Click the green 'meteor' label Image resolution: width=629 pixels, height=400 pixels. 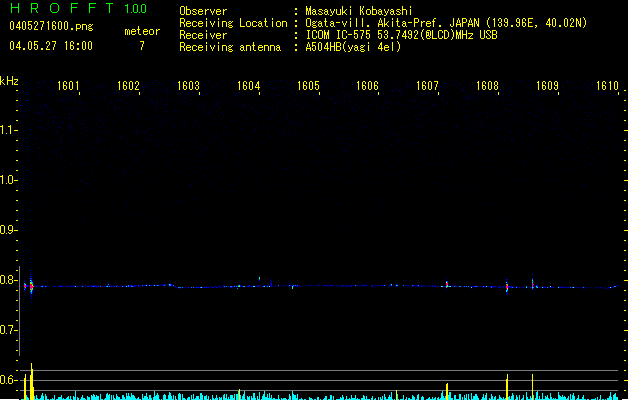point(142,31)
